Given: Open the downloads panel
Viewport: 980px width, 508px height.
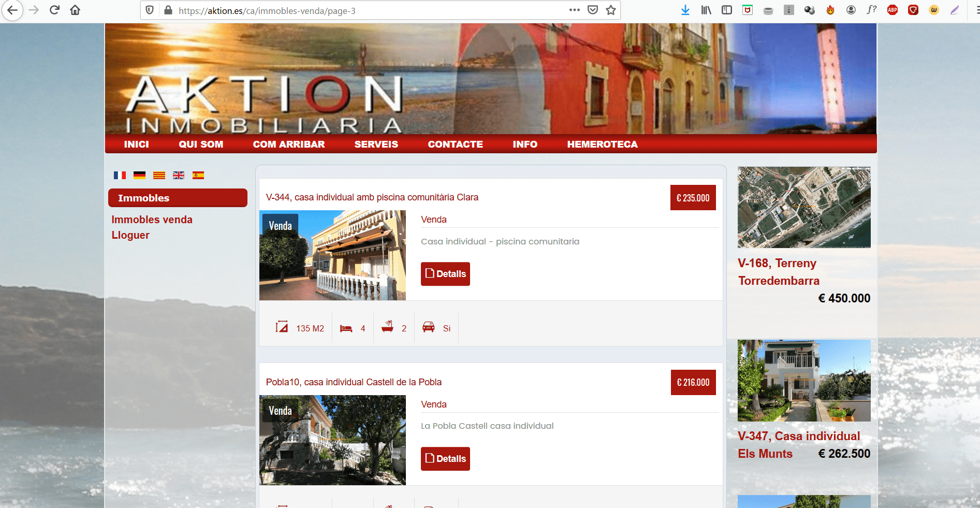Looking at the screenshot, I should click(x=685, y=10).
